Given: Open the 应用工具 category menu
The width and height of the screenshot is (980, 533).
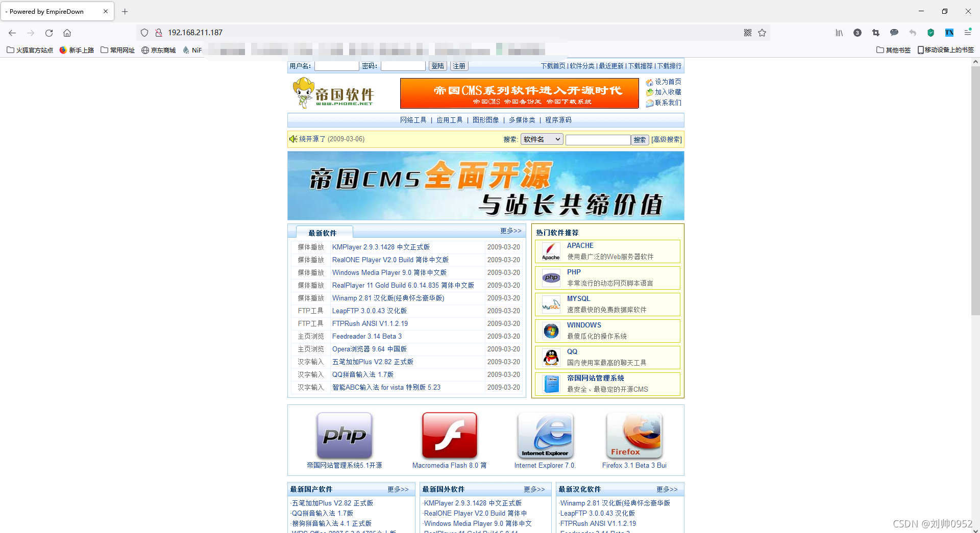Looking at the screenshot, I should (x=449, y=120).
